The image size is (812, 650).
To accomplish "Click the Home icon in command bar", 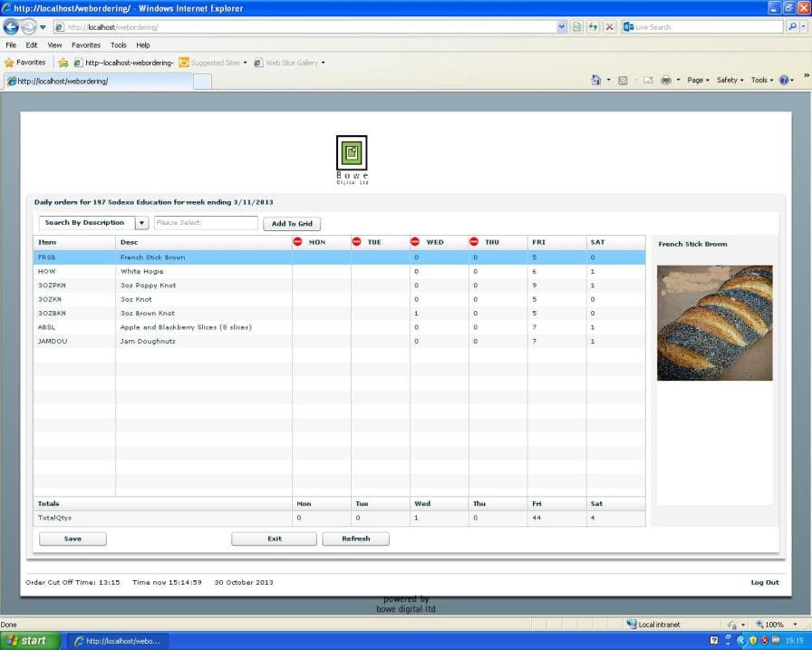I will (x=595, y=80).
